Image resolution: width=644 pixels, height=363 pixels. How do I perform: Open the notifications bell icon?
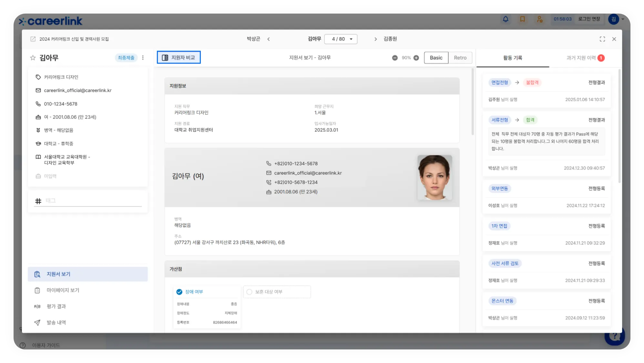coord(506,19)
